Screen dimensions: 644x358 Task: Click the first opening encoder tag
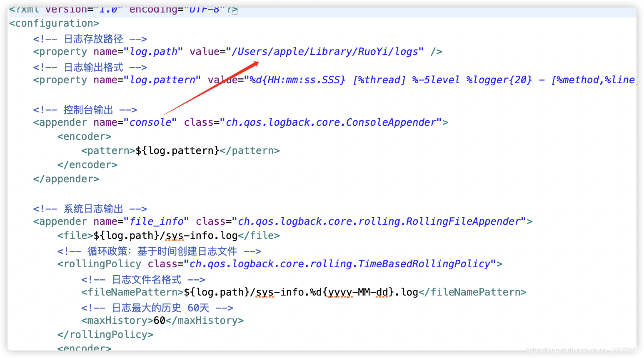point(85,137)
